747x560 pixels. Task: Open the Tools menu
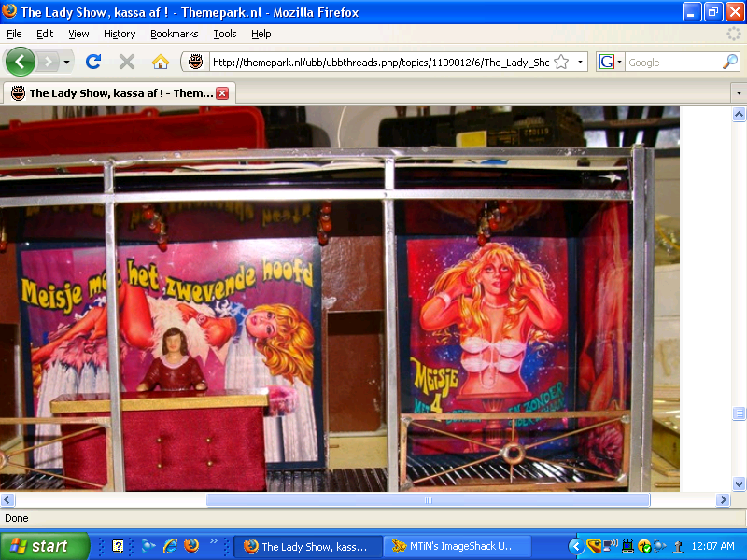coord(225,34)
